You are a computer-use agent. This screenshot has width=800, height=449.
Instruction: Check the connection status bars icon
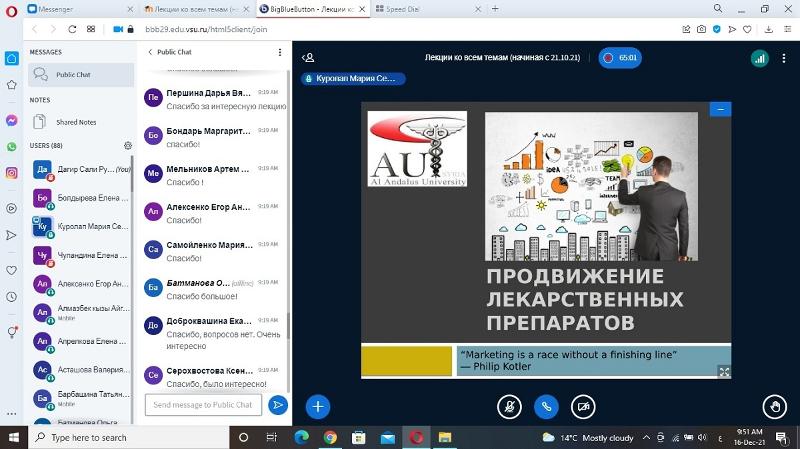[x=758, y=58]
